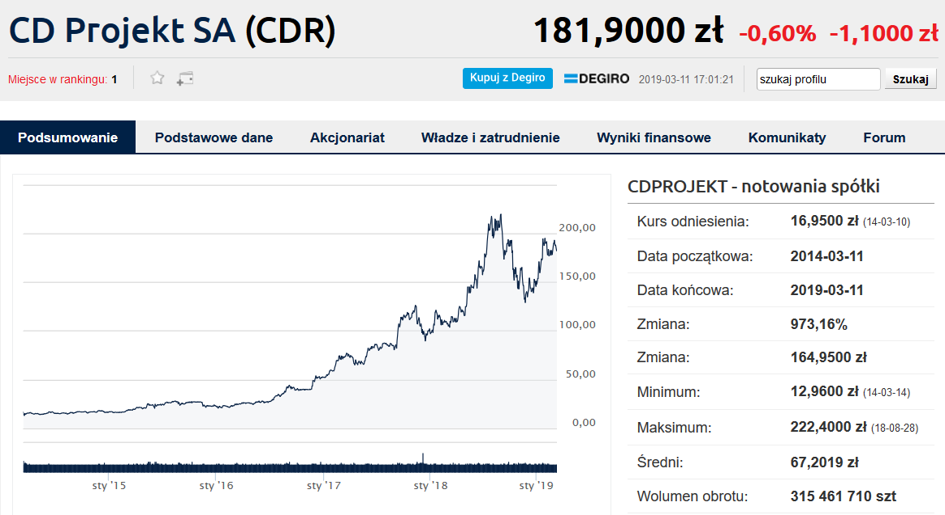Click the Szukaj search button
Image resolution: width=945 pixels, height=515 pixels.
910,79
